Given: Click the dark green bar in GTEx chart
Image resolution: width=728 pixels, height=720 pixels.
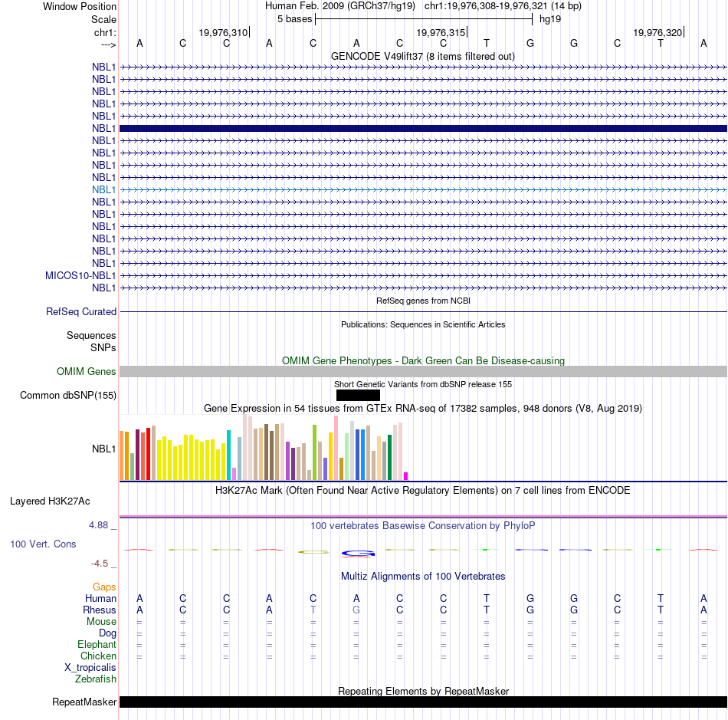Looking at the screenshot, I should click(389, 457).
